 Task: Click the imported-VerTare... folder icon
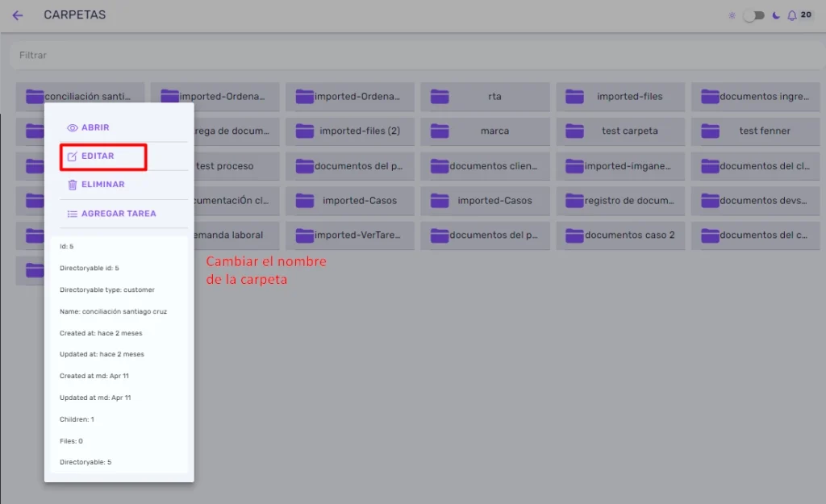tap(304, 235)
